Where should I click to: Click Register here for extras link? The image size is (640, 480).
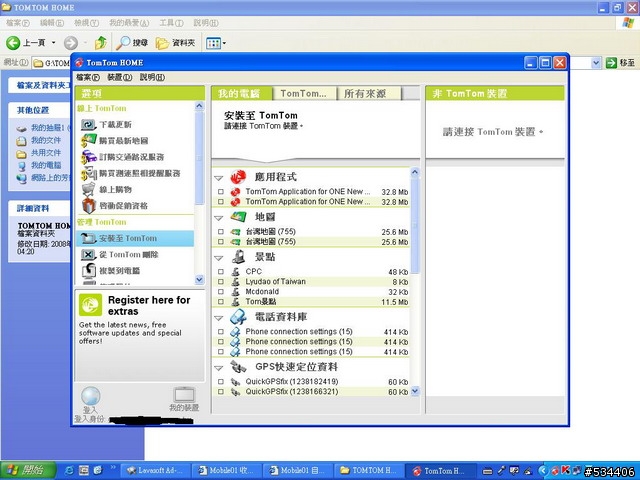click(149, 305)
